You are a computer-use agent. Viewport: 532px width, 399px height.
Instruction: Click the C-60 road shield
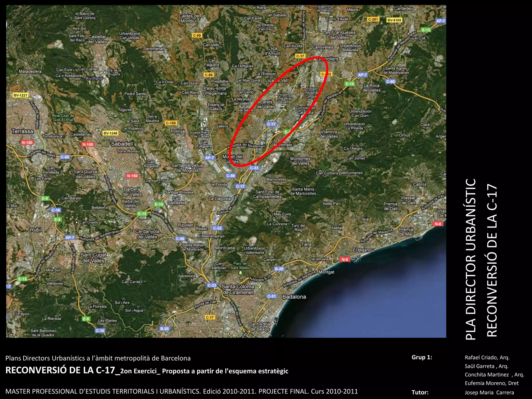click(x=390, y=82)
